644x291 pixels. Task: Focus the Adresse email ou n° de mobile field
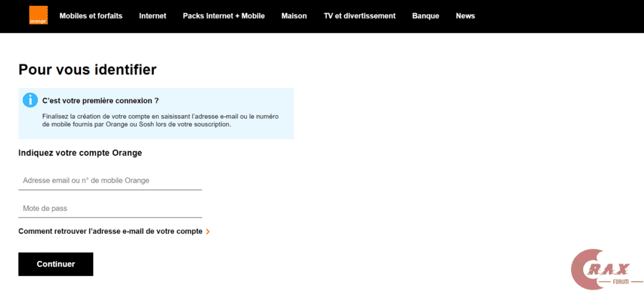(x=110, y=181)
